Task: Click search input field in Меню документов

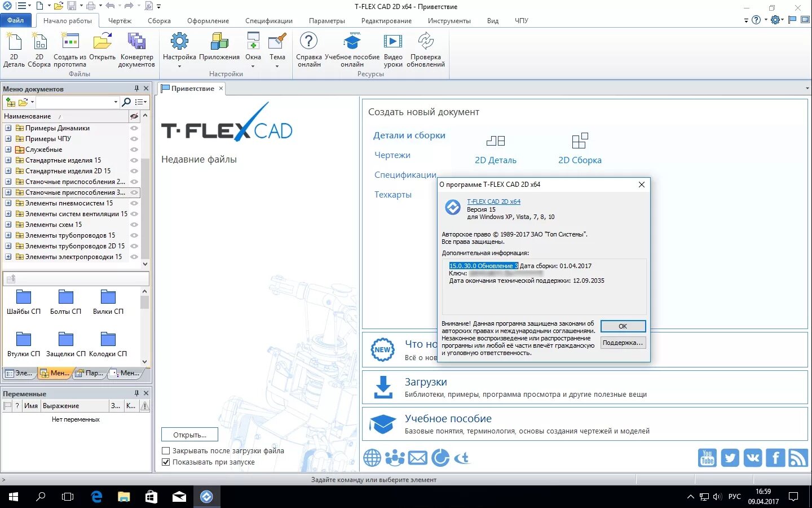Action: coord(74,102)
